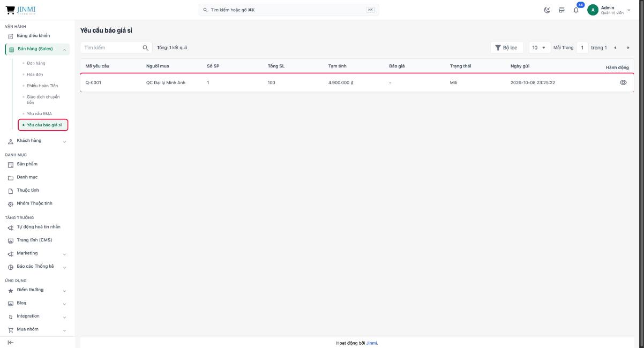Viewport: 644px width, 348px height.
Task: Open Hóa đơn in the Sales submenu
Action: [x=35, y=74]
